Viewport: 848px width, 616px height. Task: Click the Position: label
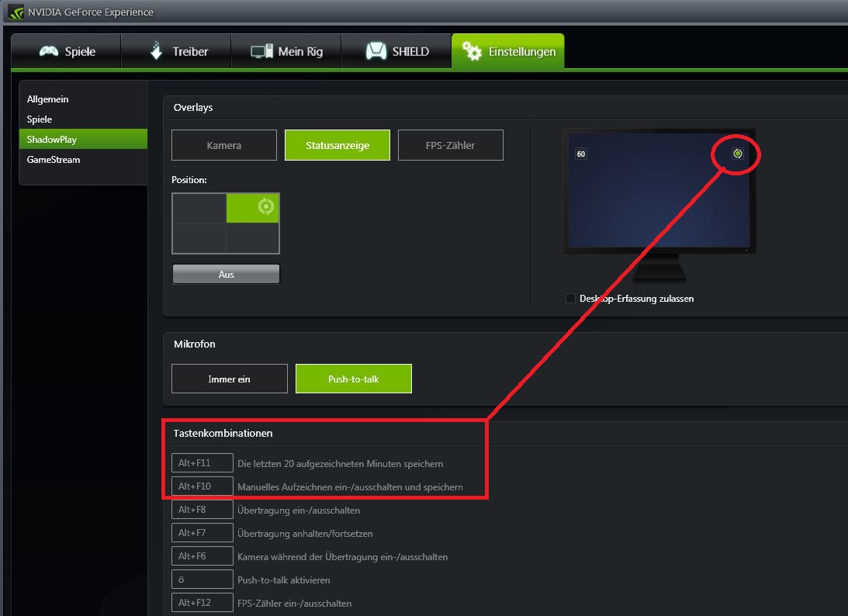click(189, 179)
